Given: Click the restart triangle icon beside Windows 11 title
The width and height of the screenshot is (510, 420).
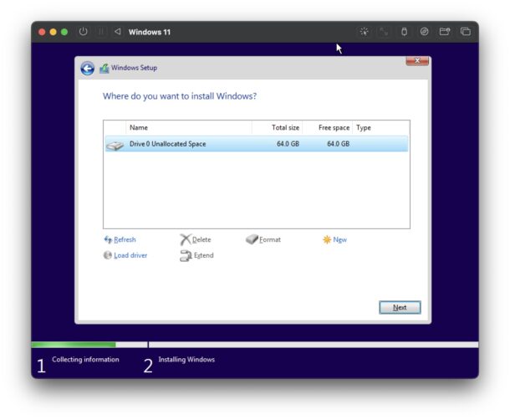Looking at the screenshot, I should [x=117, y=32].
